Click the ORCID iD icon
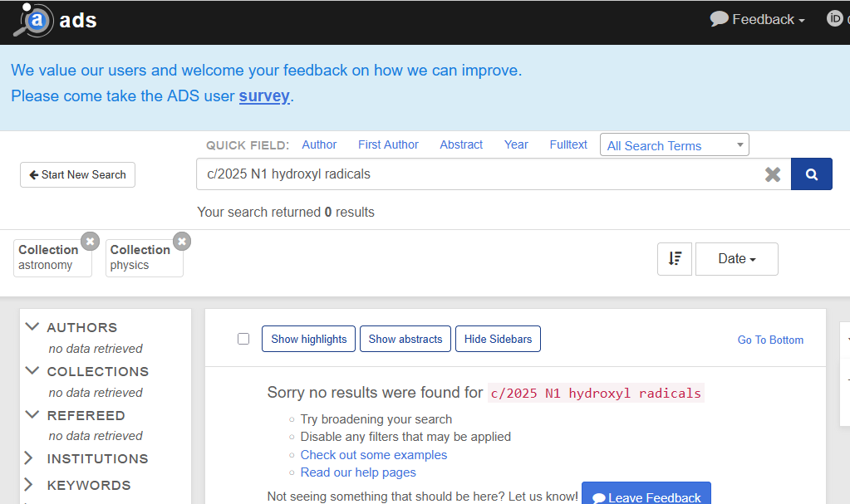The height and width of the screenshot is (504, 850). point(834,18)
